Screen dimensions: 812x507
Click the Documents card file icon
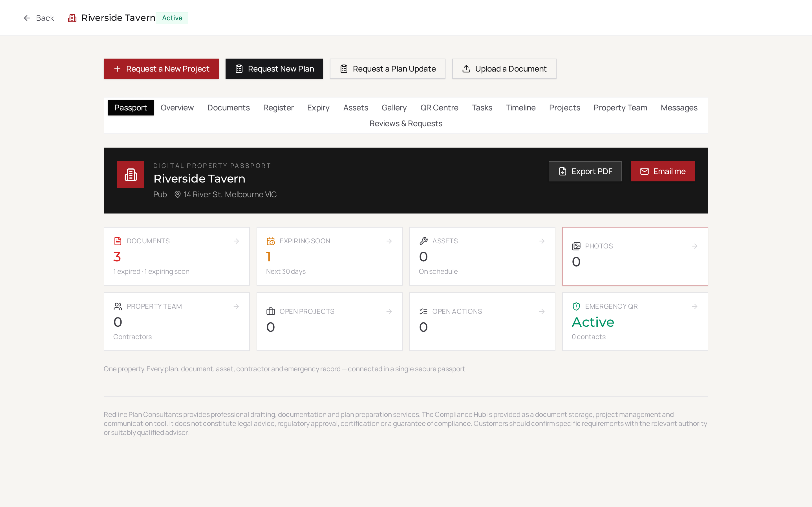click(x=118, y=241)
